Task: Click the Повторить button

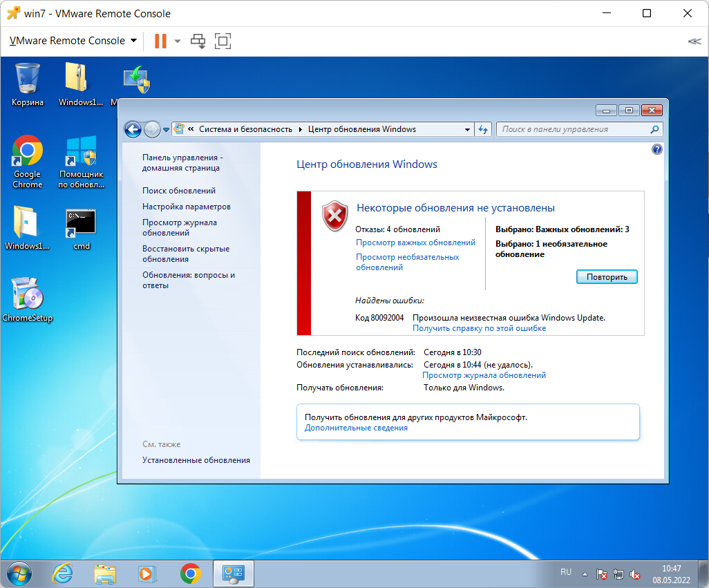Action: click(607, 277)
